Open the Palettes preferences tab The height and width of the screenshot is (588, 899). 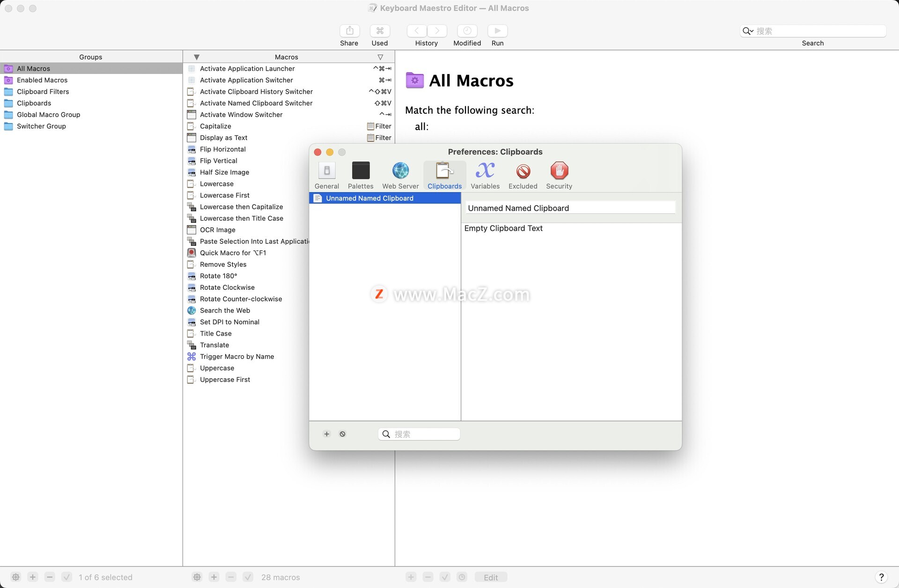pos(361,176)
